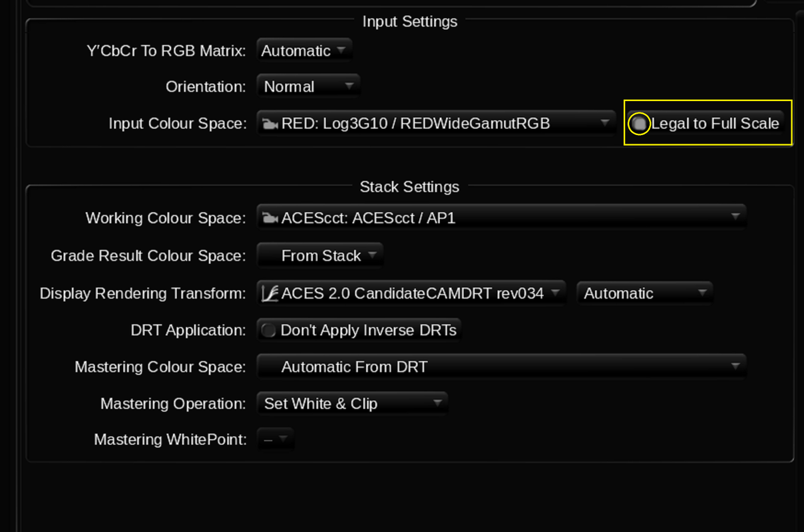Click the Stack Settings heading
Screen dimensions: 804x532
click(x=409, y=187)
